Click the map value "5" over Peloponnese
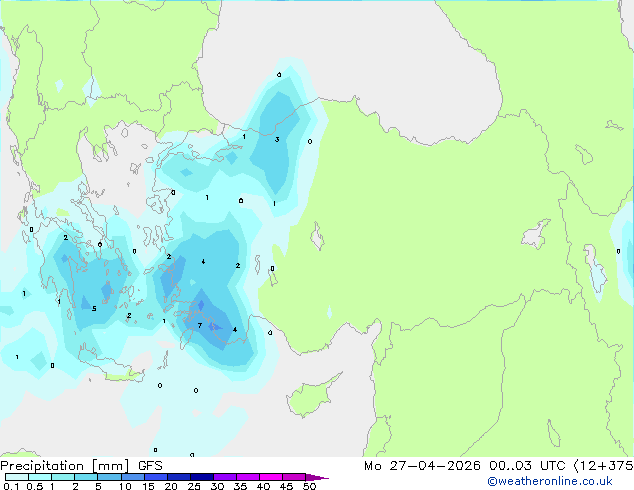634x490 pixels. [x=94, y=308]
